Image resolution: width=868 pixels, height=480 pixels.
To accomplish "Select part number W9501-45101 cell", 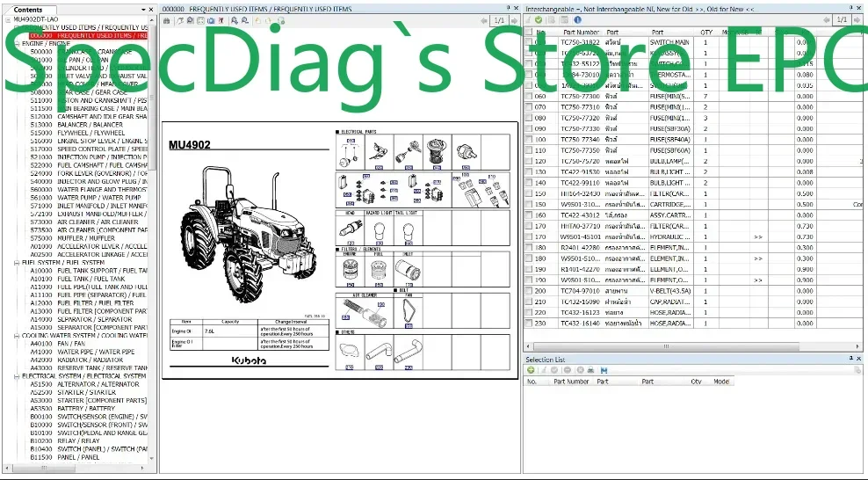I will 580,237.
